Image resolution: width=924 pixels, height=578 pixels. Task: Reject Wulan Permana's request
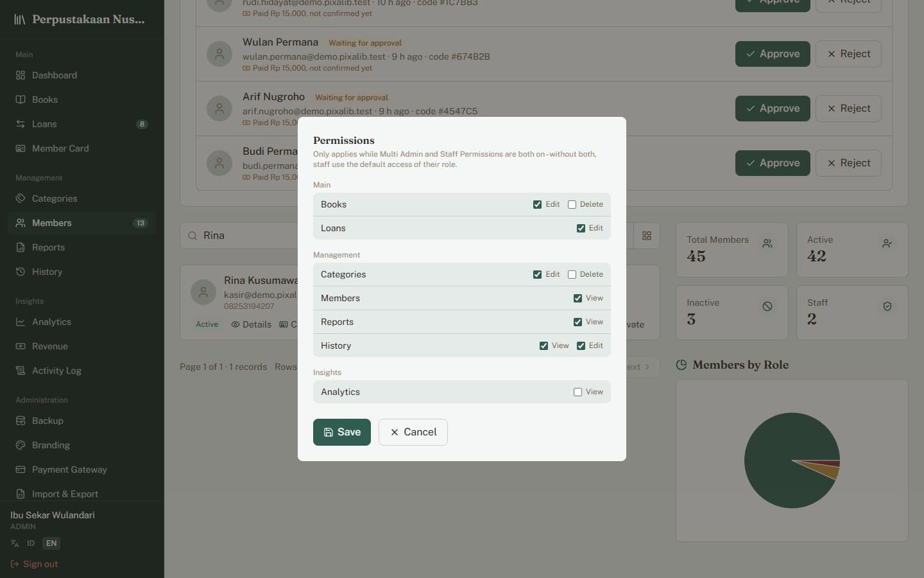coord(848,54)
